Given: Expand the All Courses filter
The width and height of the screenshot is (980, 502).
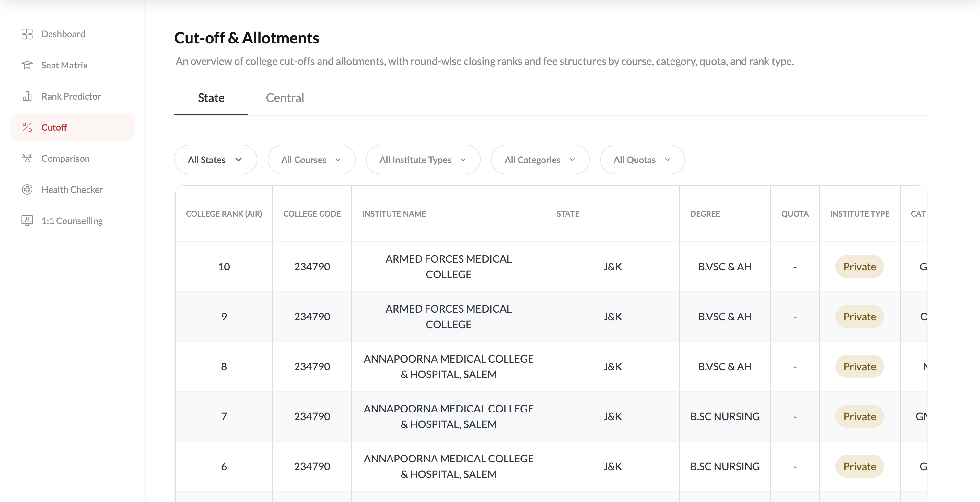Looking at the screenshot, I should click(x=311, y=160).
